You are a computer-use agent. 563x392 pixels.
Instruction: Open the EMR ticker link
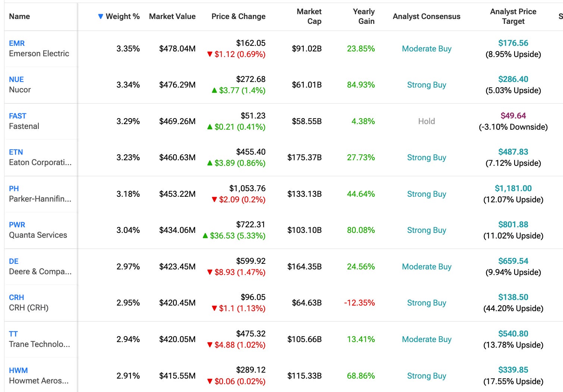tap(17, 43)
